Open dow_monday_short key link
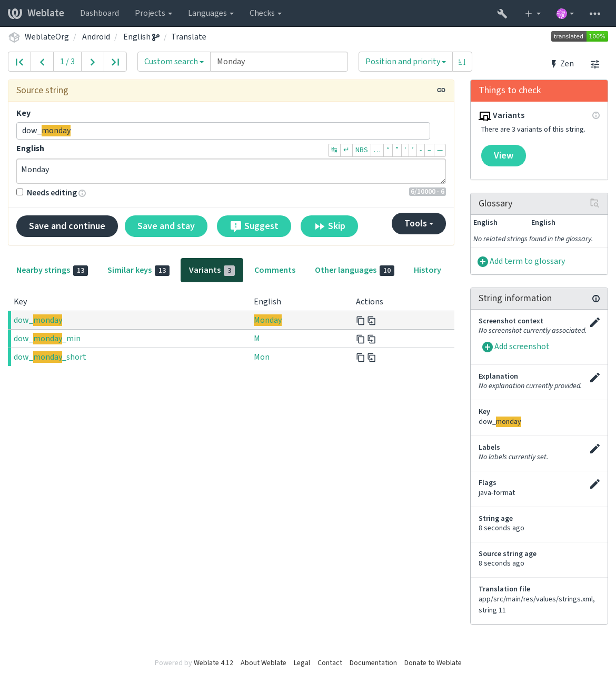 pyautogui.click(x=49, y=357)
